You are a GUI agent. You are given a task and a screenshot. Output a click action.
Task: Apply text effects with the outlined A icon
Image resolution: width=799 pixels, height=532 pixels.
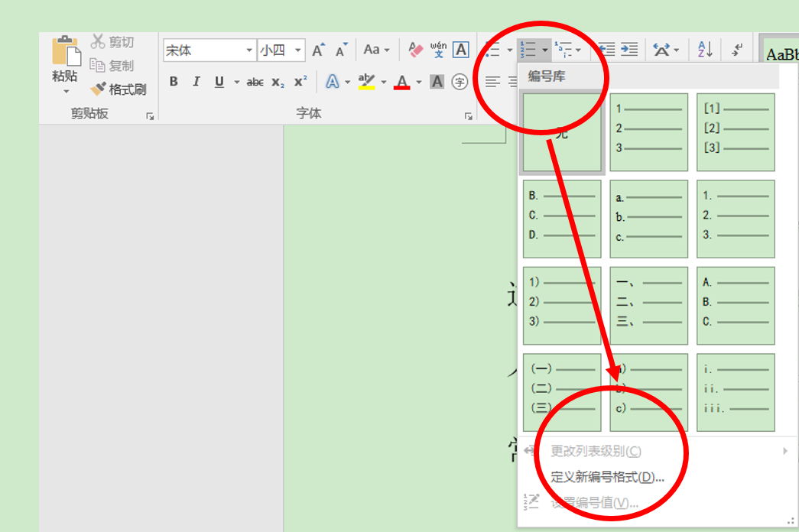333,82
